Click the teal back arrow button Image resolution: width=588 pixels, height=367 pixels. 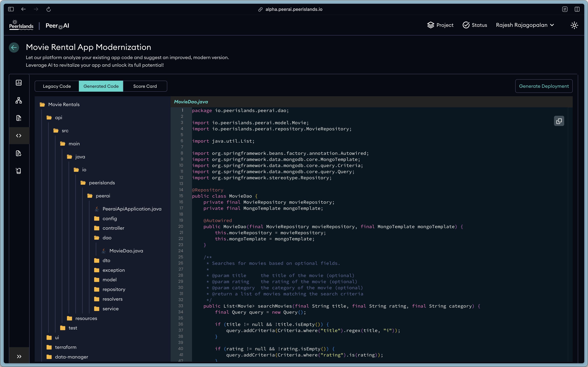[14, 47]
